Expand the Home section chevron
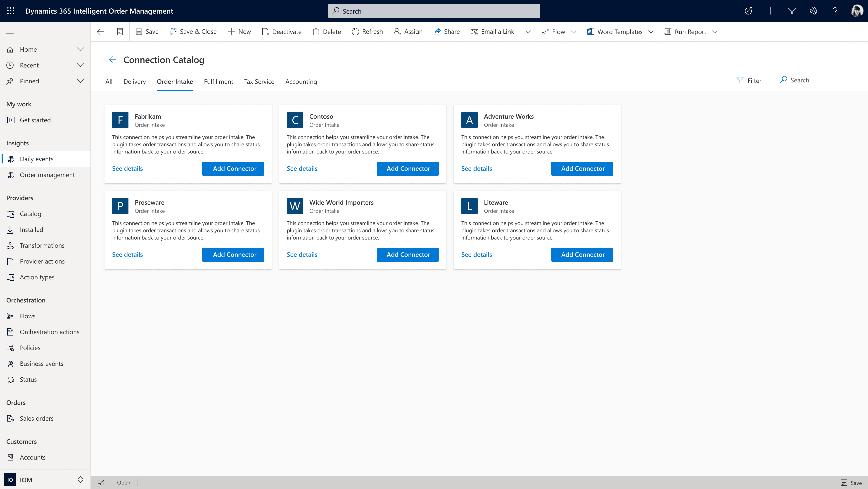Viewport: 868px width, 489px height. 80,49
